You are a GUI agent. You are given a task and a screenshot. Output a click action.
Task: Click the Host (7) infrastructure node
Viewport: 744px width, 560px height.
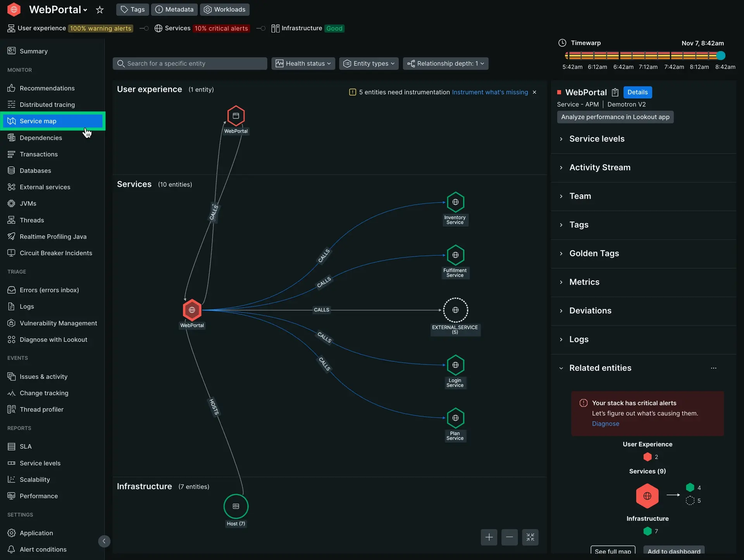(x=236, y=506)
